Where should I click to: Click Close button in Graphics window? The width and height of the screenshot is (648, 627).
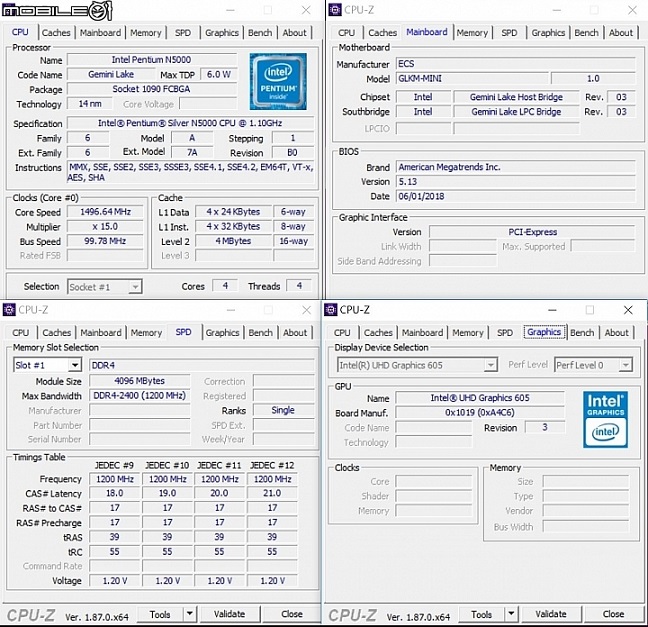coord(613,614)
